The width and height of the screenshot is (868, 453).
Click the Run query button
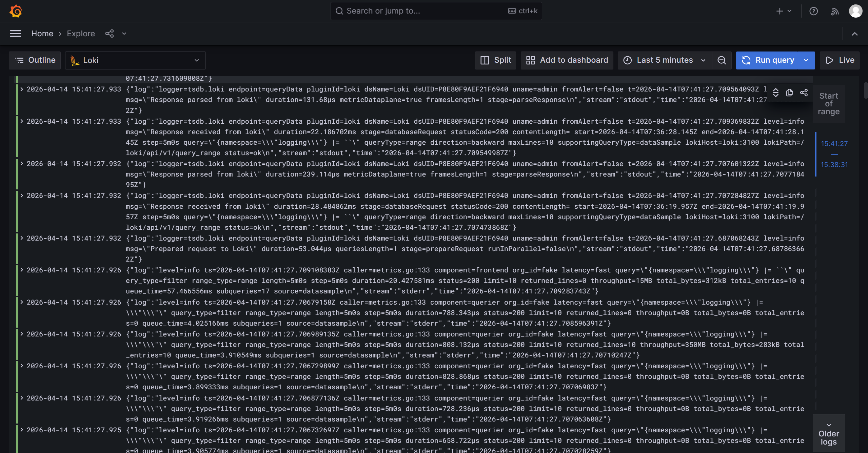coord(767,60)
